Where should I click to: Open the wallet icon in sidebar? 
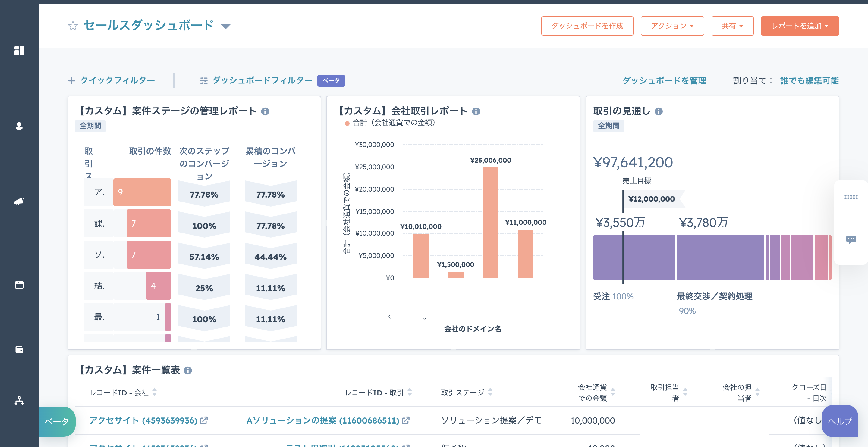coord(19,349)
